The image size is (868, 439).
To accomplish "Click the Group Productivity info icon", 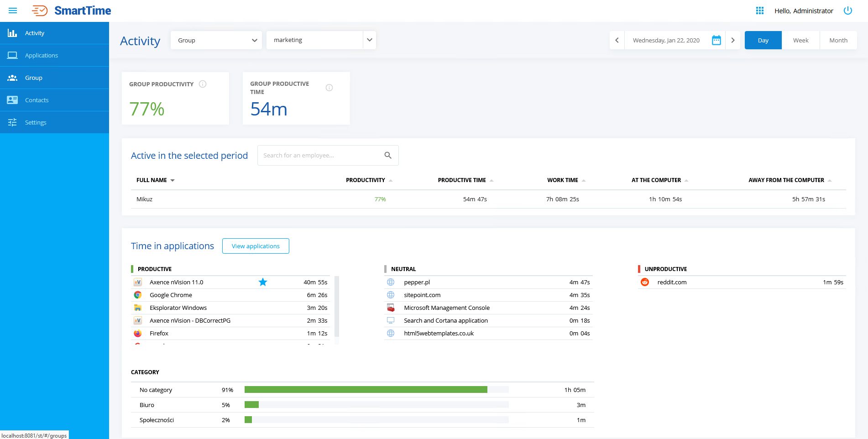I will (203, 84).
